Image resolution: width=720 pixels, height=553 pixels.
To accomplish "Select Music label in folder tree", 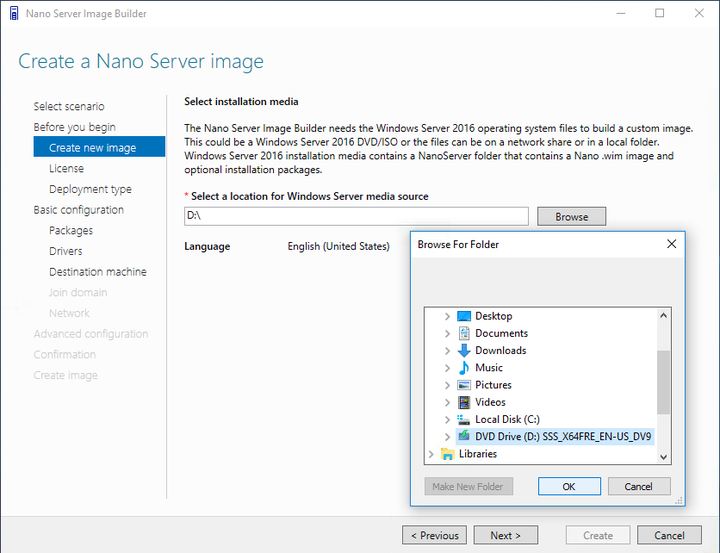I will 489,367.
